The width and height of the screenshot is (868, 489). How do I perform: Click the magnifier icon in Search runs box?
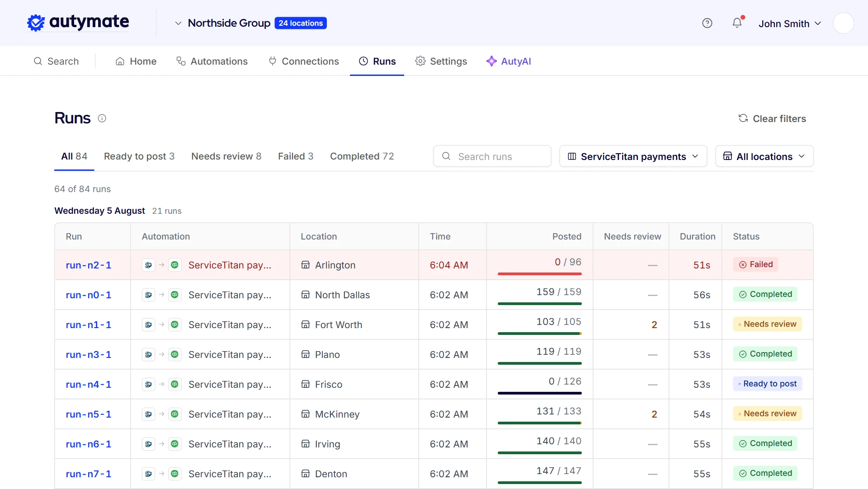(x=446, y=156)
